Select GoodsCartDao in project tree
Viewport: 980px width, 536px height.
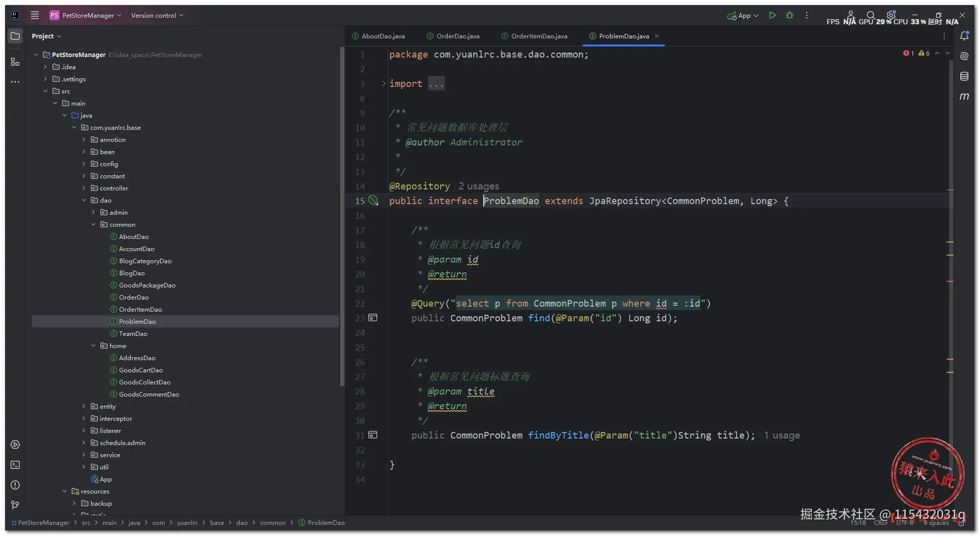click(x=141, y=370)
